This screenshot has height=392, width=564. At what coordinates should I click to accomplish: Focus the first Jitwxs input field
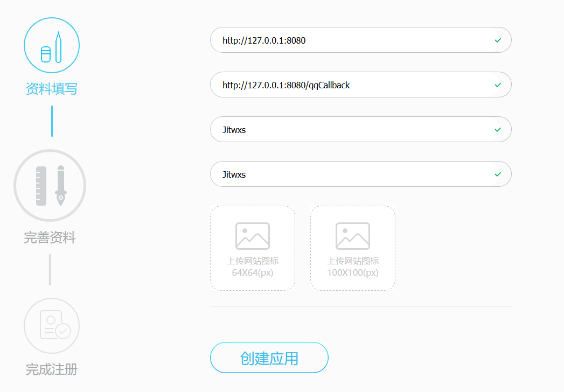pyautogui.click(x=361, y=129)
